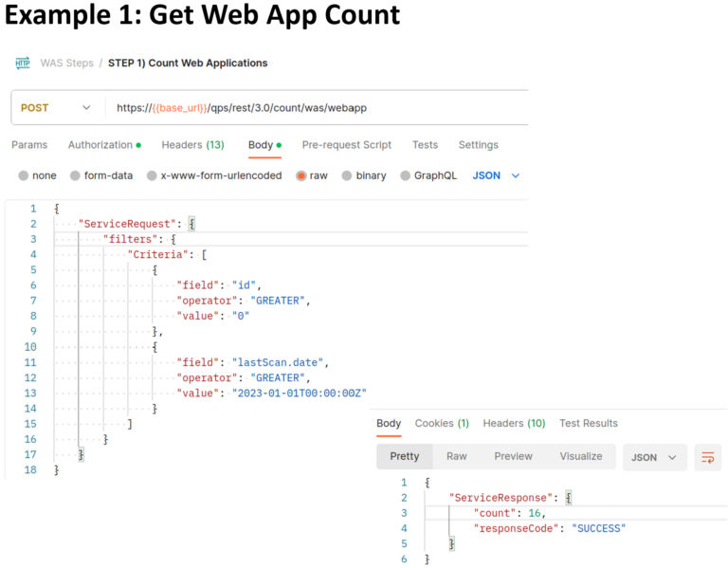The image size is (728, 568).
Task: Open the Headers (13) request tab
Action: 192,145
